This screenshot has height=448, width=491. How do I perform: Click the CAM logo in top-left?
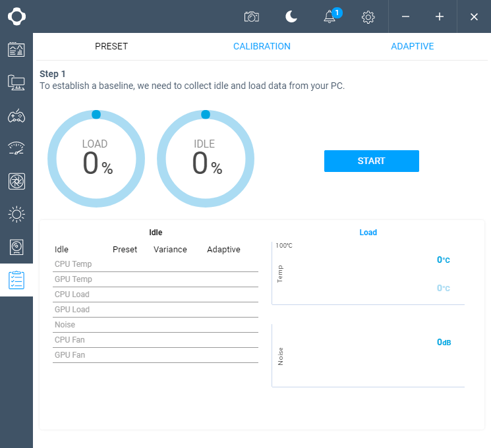(16, 16)
